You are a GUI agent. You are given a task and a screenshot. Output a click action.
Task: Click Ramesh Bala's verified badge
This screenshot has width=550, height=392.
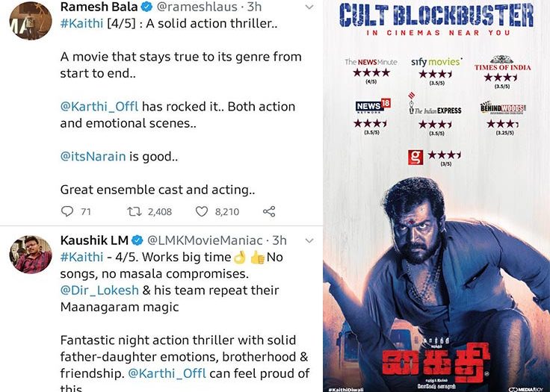click(x=146, y=7)
